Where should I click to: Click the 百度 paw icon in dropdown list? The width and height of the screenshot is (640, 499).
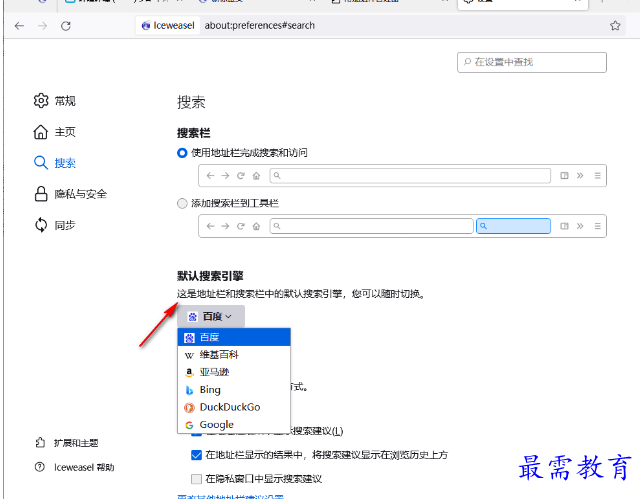(x=189, y=338)
